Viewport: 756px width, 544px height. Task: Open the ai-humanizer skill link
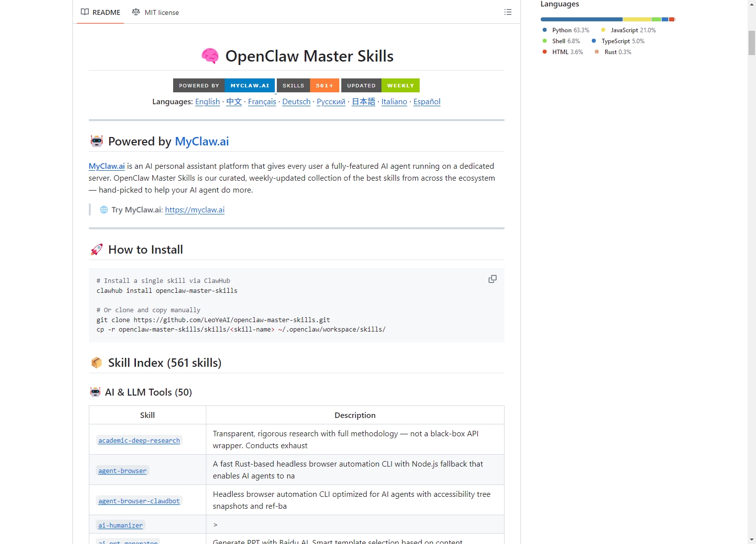[121, 525]
